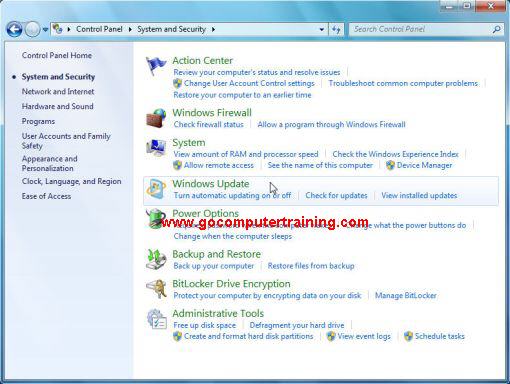Open the System heading link
Image resolution: width=510 pixels, height=384 pixels.
189,143
